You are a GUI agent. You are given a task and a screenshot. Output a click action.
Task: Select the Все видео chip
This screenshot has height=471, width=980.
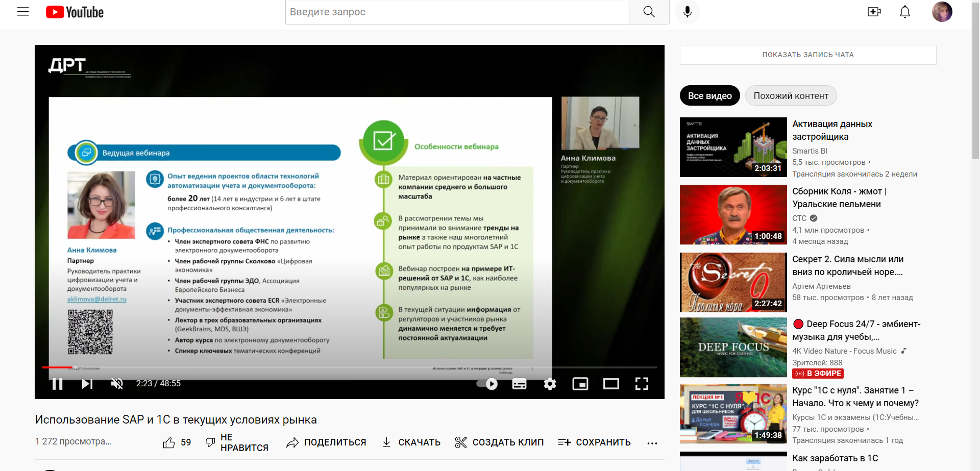click(x=709, y=95)
